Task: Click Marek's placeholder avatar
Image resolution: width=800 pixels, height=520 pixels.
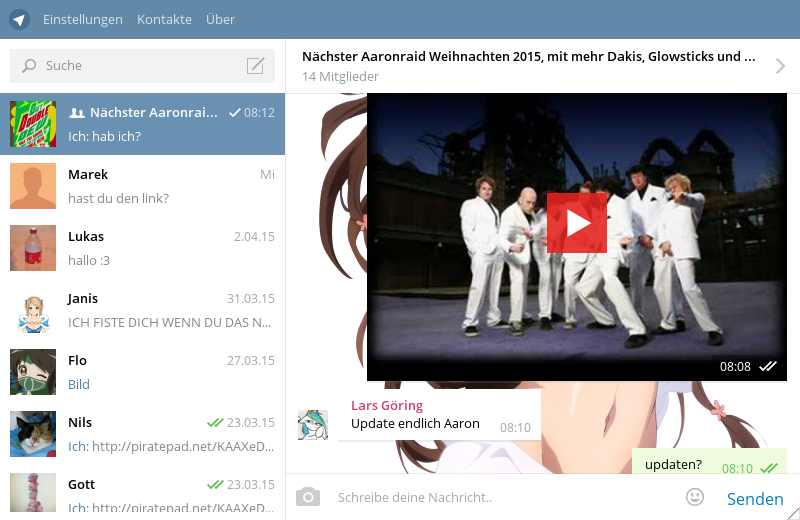Action: [x=33, y=186]
